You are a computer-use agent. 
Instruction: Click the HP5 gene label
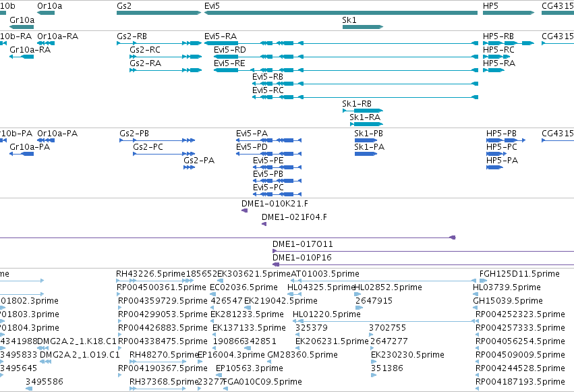click(490, 6)
